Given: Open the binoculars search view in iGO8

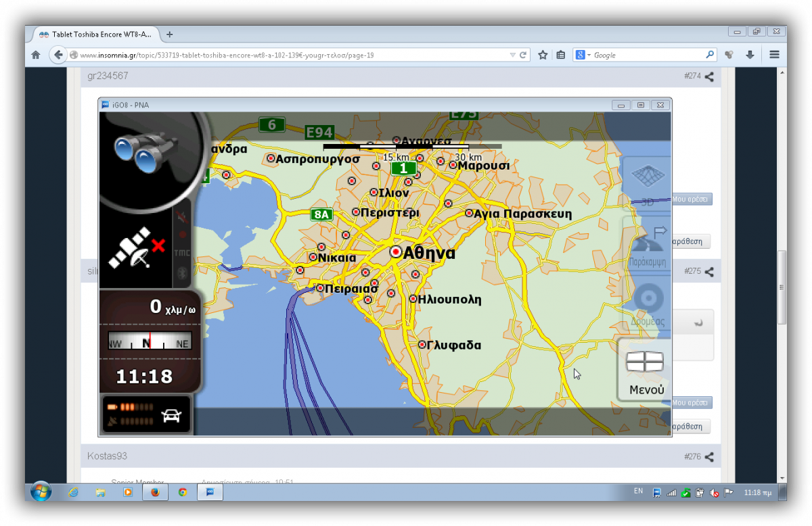Looking at the screenshot, I should point(146,153).
